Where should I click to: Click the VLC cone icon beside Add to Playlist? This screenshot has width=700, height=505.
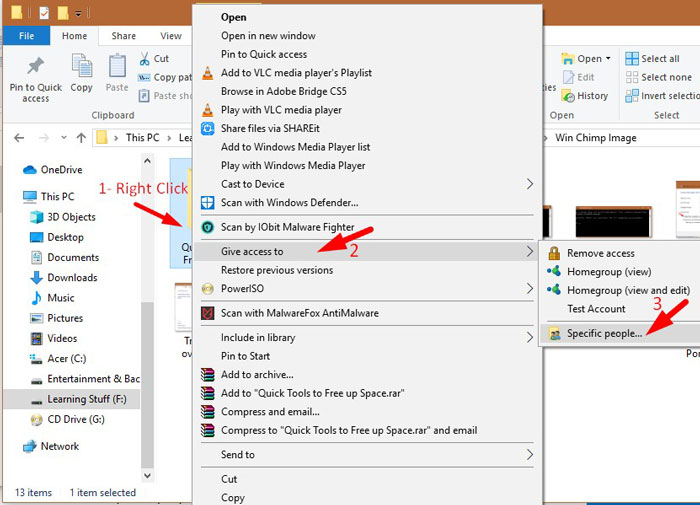coord(208,72)
